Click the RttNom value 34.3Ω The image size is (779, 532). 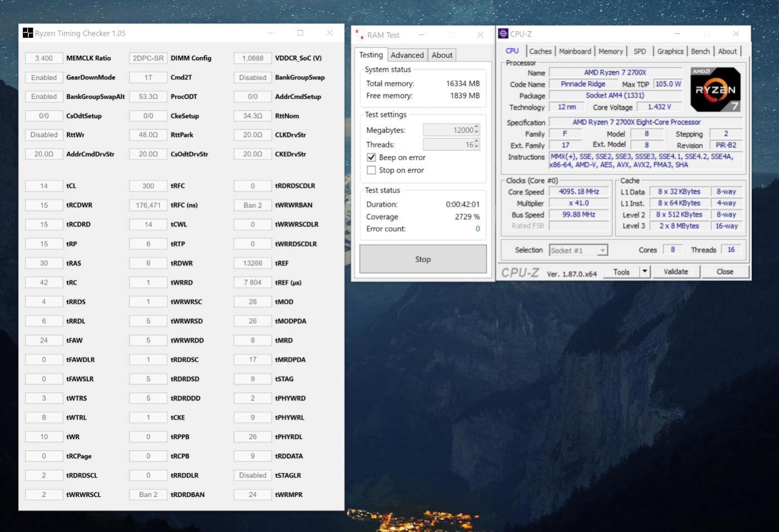[253, 116]
